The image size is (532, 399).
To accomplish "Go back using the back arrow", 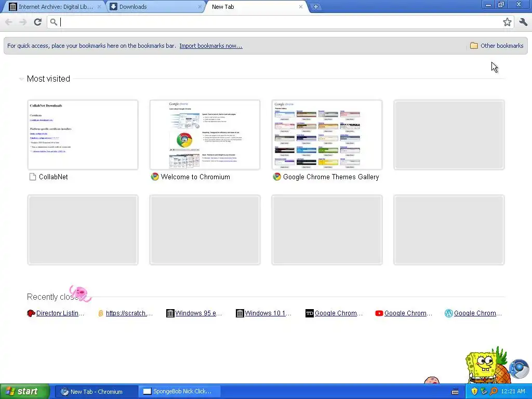I will [x=9, y=22].
